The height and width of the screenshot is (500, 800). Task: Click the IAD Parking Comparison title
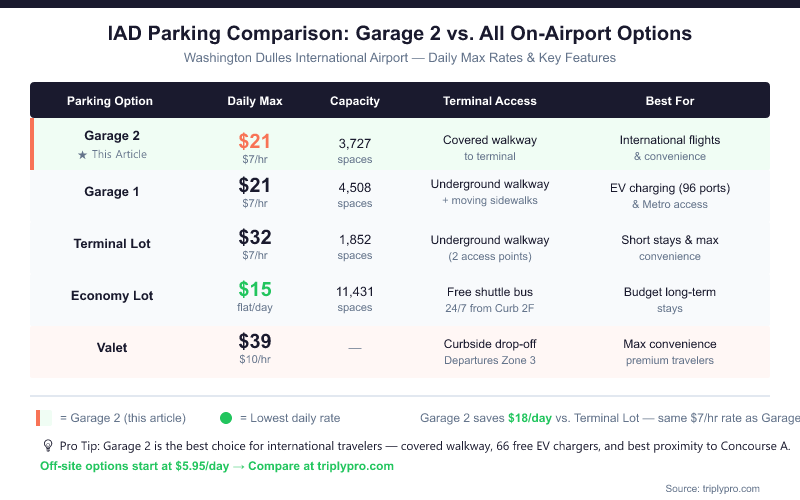tap(400, 34)
